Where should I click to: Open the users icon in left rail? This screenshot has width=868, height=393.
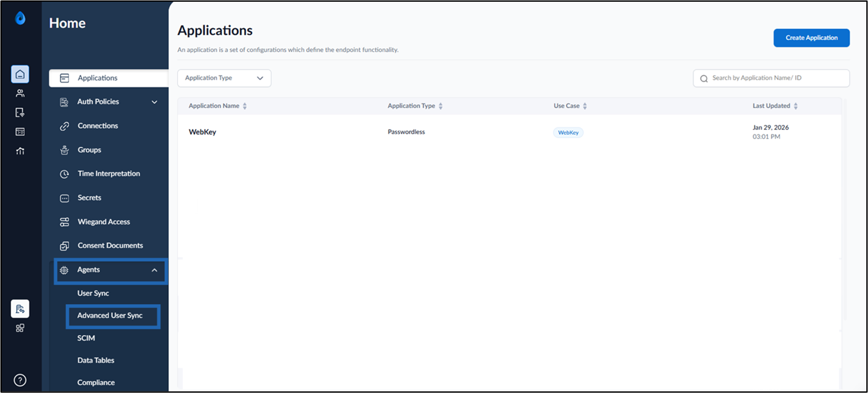pos(20,93)
